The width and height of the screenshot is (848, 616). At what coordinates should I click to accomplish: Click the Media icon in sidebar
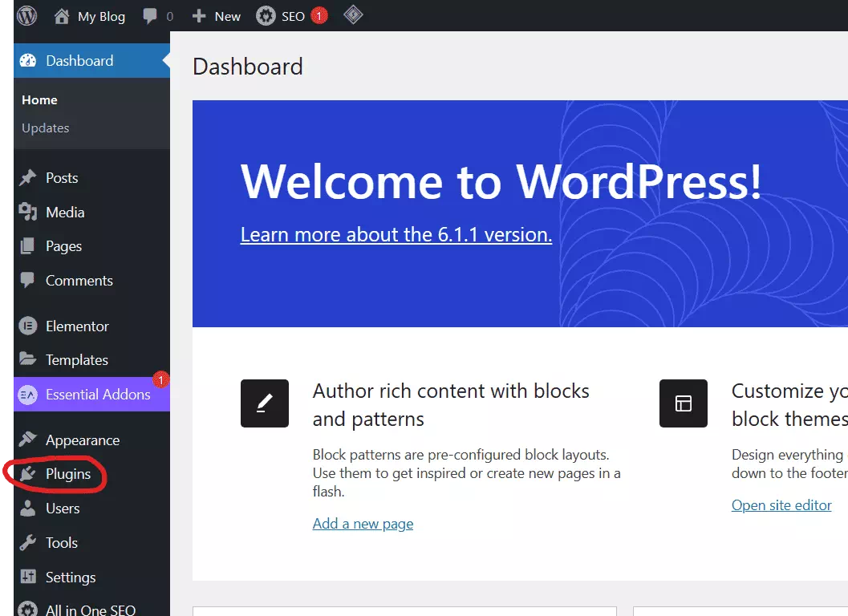(x=27, y=212)
